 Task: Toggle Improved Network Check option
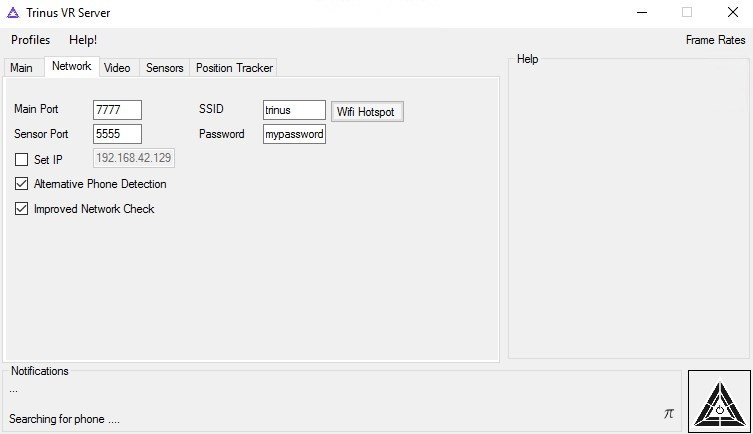tap(22, 209)
